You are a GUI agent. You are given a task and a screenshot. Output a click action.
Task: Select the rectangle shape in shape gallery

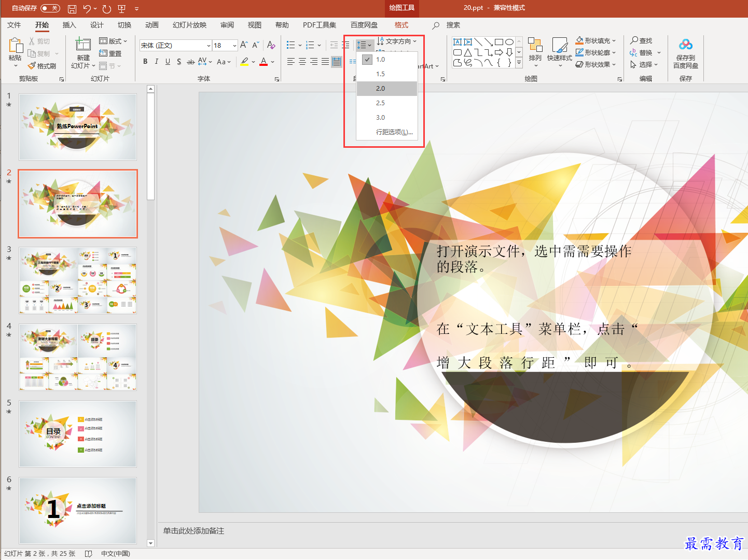pyautogui.click(x=499, y=42)
